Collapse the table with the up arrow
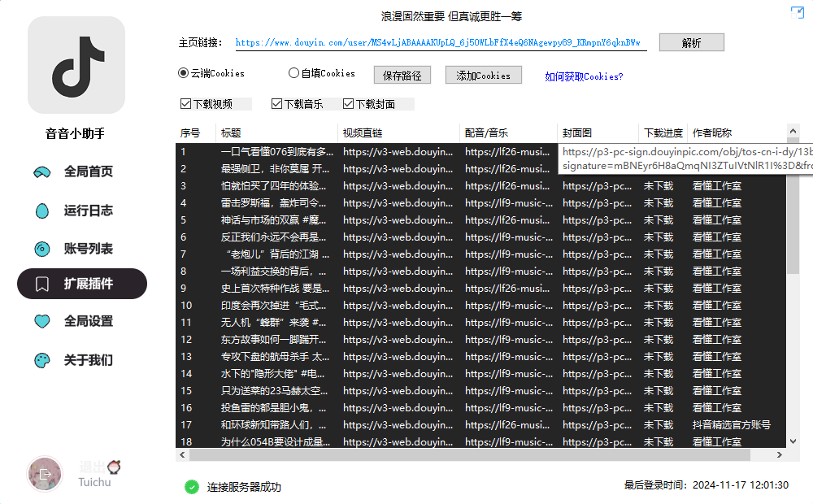The width and height of the screenshot is (813, 504). (790, 130)
